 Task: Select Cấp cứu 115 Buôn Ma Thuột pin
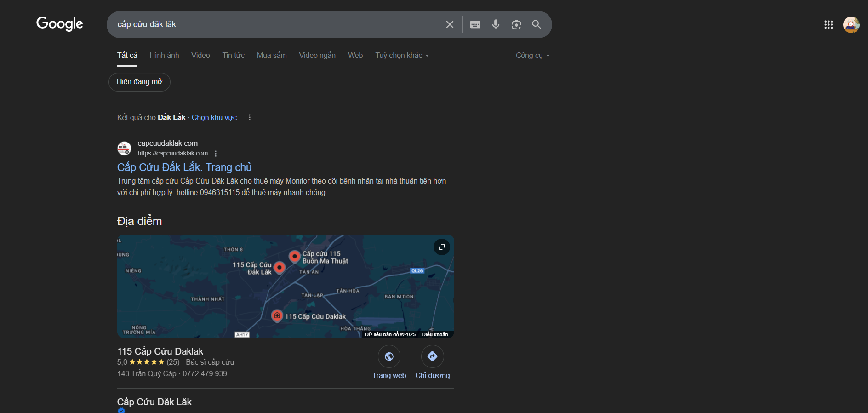(x=294, y=256)
